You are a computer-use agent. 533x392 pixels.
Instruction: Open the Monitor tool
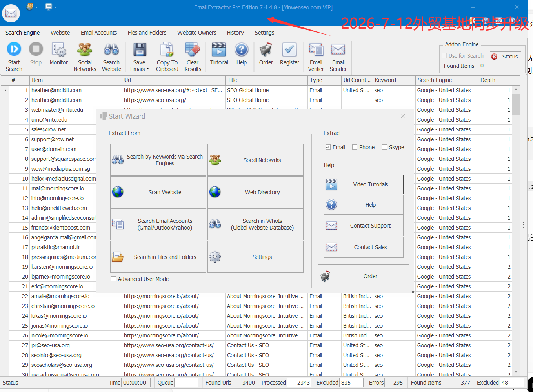pyautogui.click(x=59, y=50)
